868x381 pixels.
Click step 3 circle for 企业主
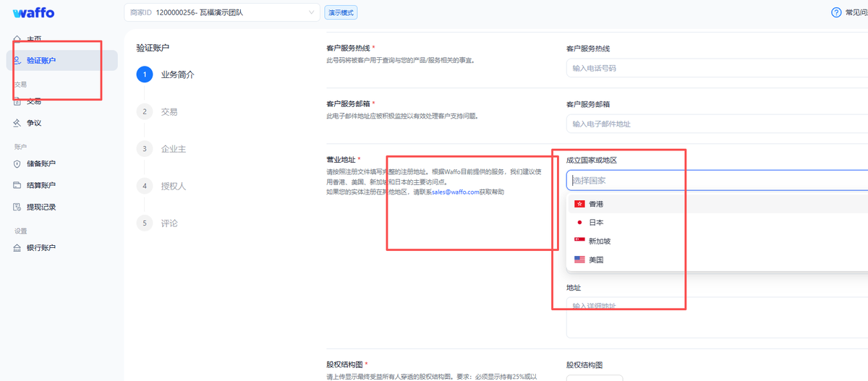145,148
